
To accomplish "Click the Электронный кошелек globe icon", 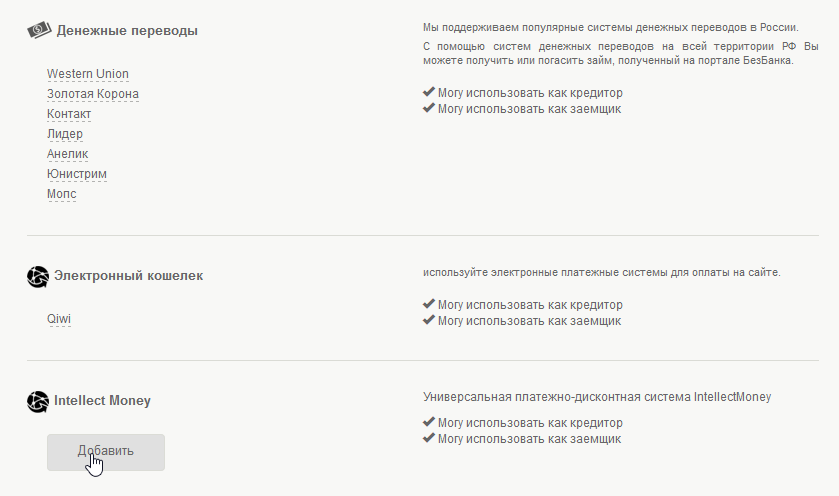I will pyautogui.click(x=38, y=276).
